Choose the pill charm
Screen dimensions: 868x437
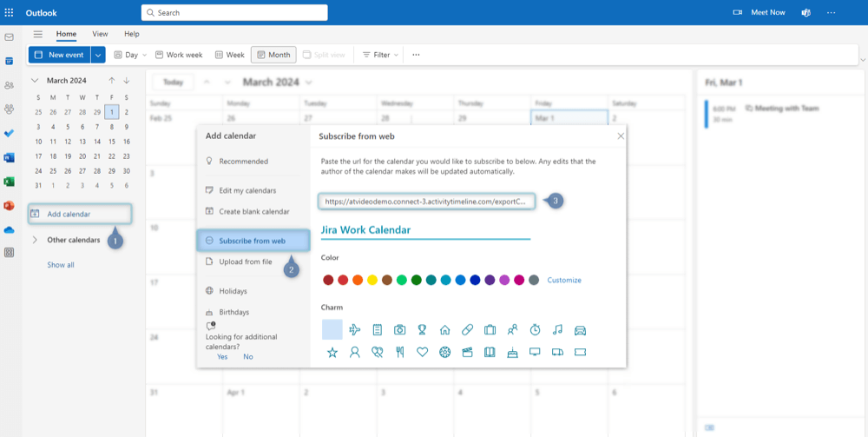click(467, 330)
